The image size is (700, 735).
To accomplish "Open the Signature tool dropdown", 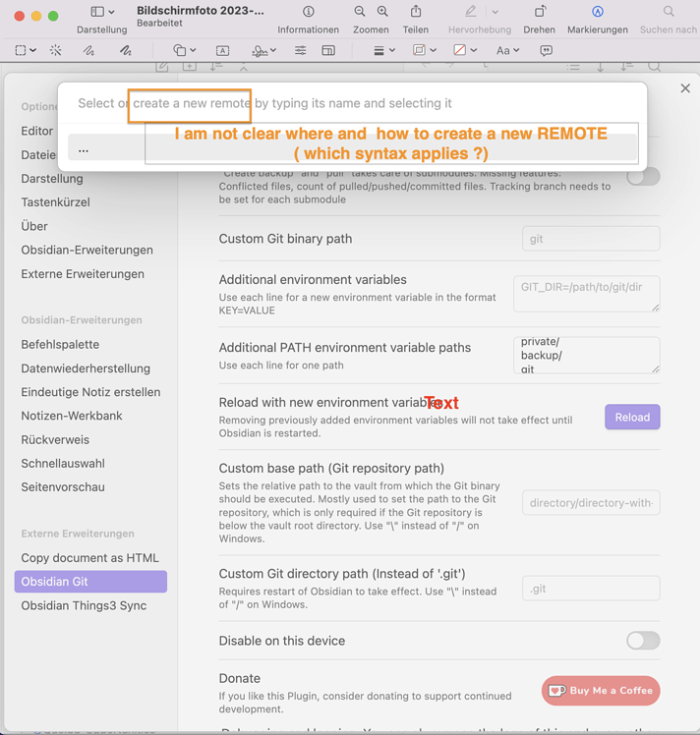I will [263, 51].
